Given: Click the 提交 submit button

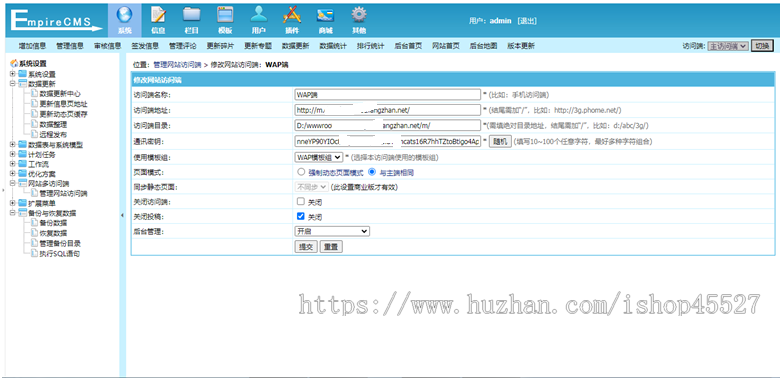Looking at the screenshot, I should click(x=306, y=247).
